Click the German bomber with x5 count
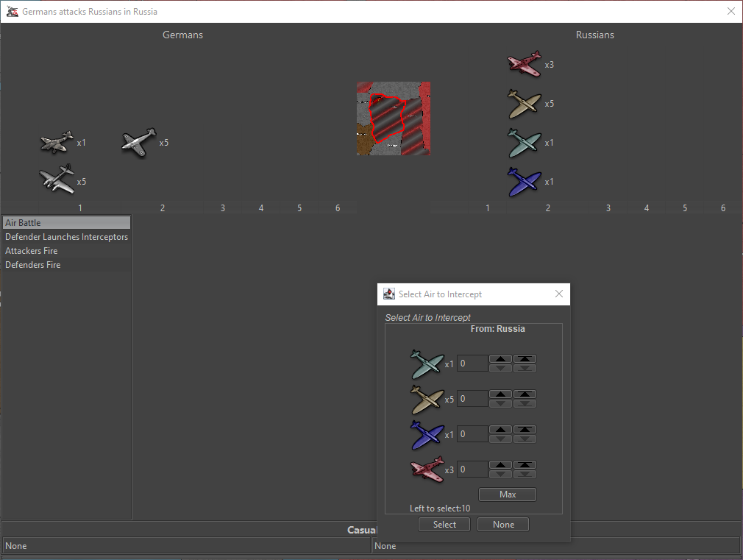 click(57, 179)
